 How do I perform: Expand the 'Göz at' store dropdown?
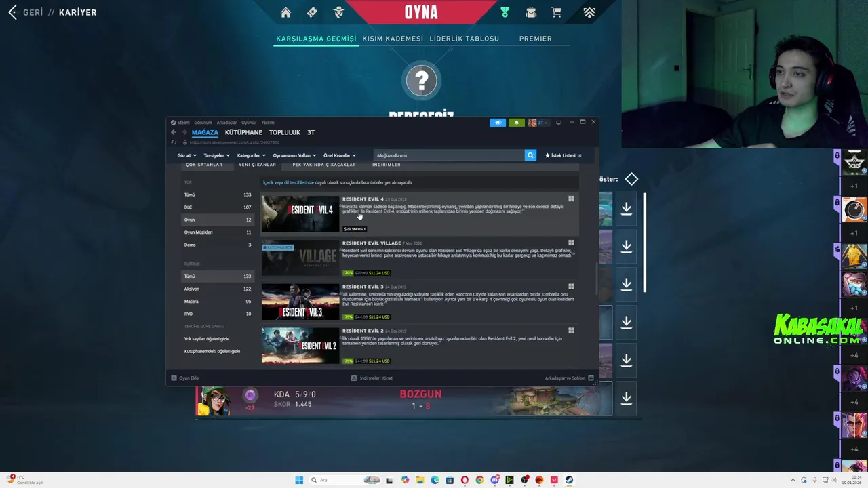[186, 155]
